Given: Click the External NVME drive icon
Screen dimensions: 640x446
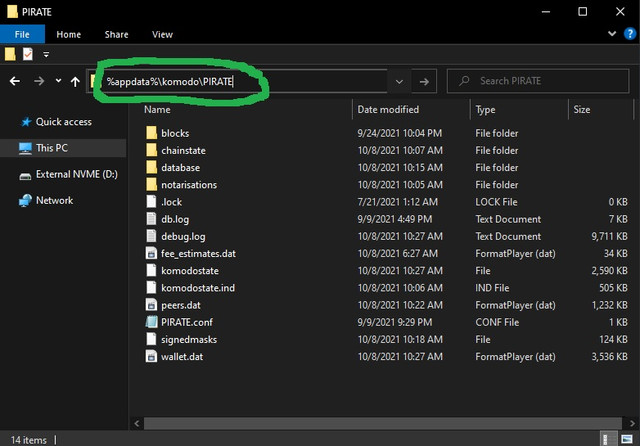Looking at the screenshot, I should [x=25, y=176].
